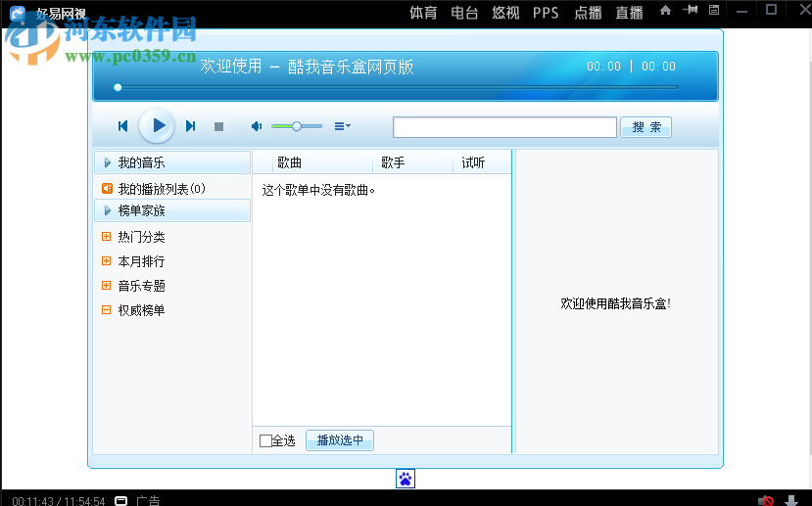Click the 这个歌单中没有歌曲 message
Viewport: 812px width, 506px height.
[318, 191]
